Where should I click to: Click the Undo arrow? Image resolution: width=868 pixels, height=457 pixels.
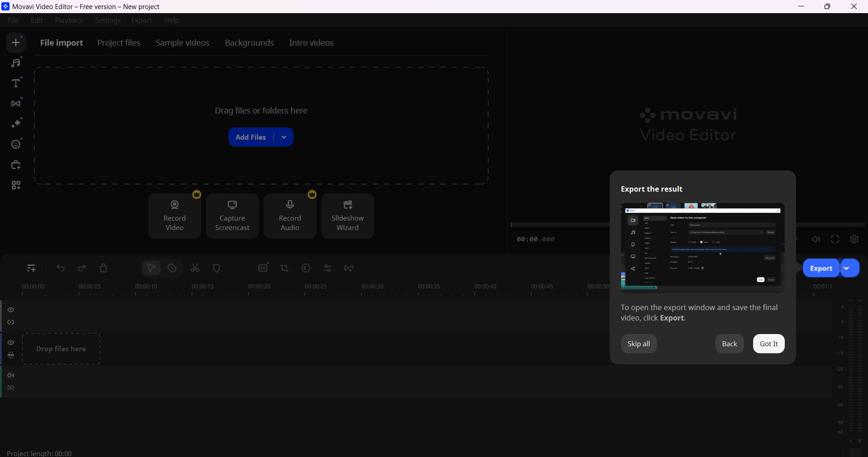pyautogui.click(x=61, y=269)
